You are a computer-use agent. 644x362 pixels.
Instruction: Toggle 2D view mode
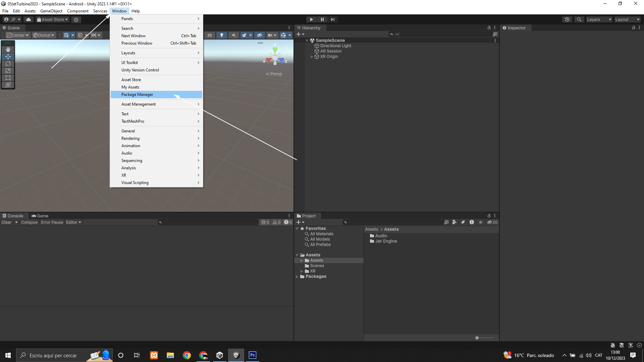pos(210,35)
